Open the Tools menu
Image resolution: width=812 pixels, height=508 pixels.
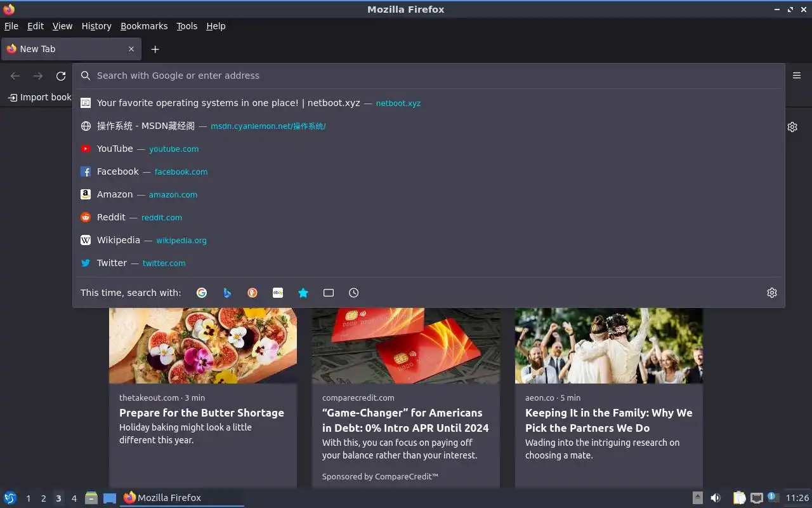coord(187,26)
